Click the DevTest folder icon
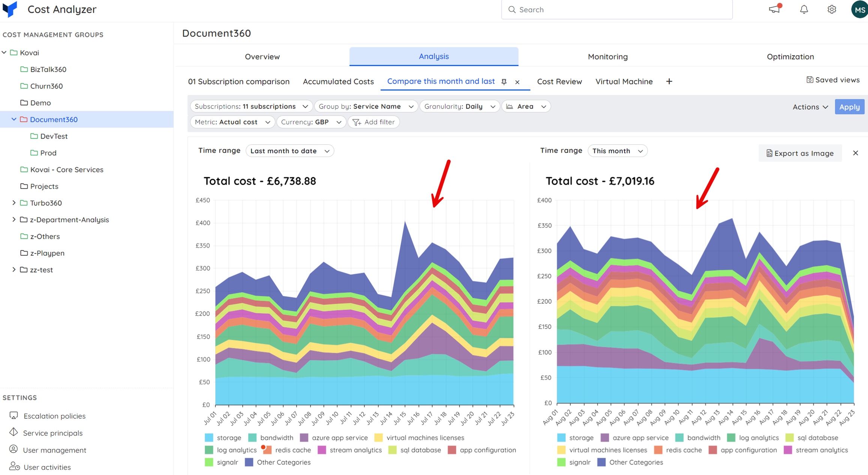The height and width of the screenshot is (475, 868). point(34,136)
